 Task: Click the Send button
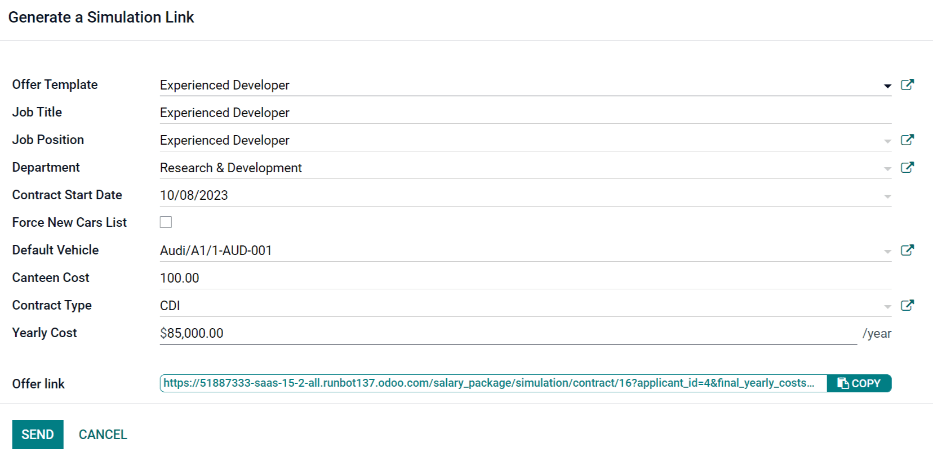[x=37, y=435]
